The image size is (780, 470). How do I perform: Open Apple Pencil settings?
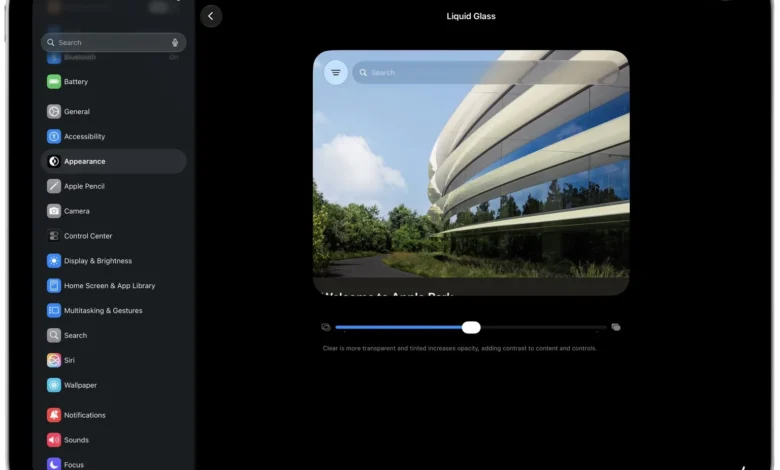tap(113, 186)
